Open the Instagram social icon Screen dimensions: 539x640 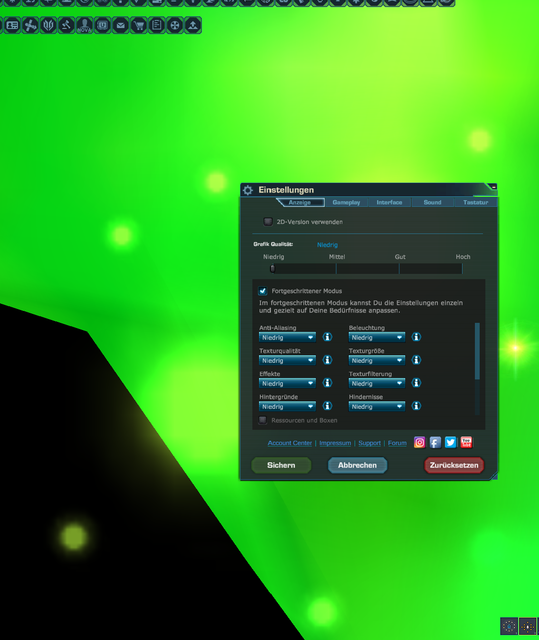(x=419, y=442)
